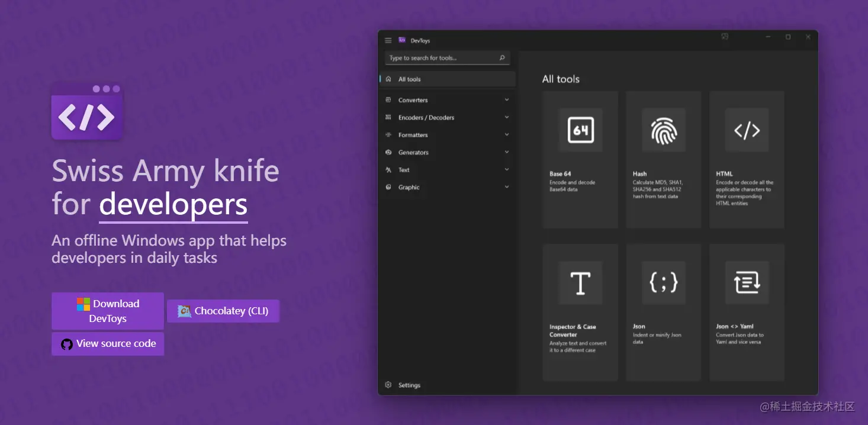868x425 pixels.
Task: Click the Text sidebar icon
Action: [x=388, y=170]
